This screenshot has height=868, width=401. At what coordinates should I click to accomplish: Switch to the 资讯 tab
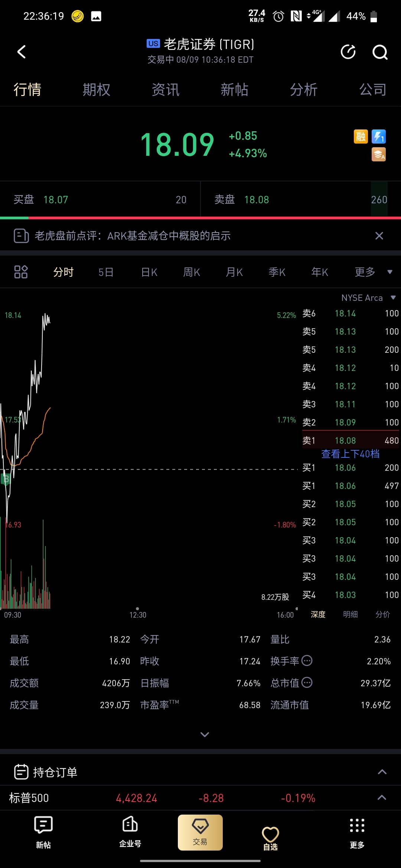point(166,89)
